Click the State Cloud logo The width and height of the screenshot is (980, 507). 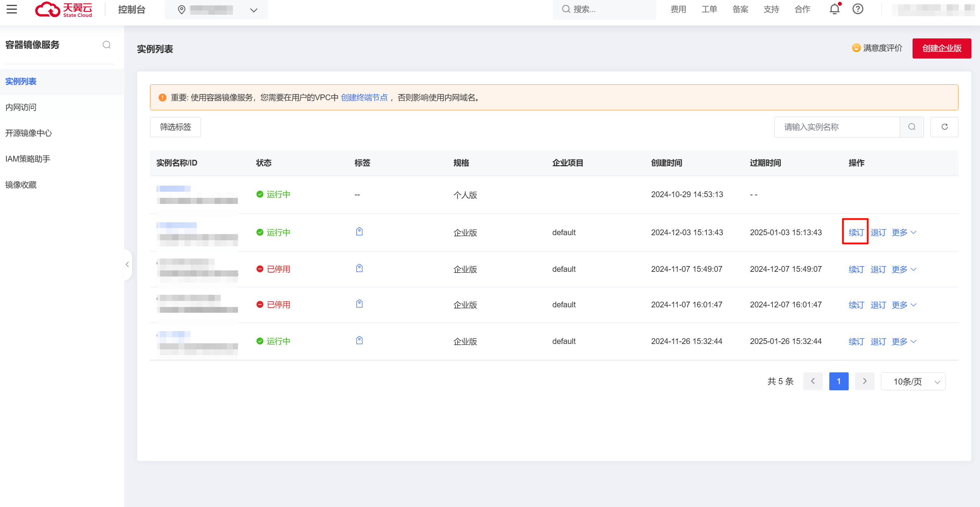[x=64, y=10]
